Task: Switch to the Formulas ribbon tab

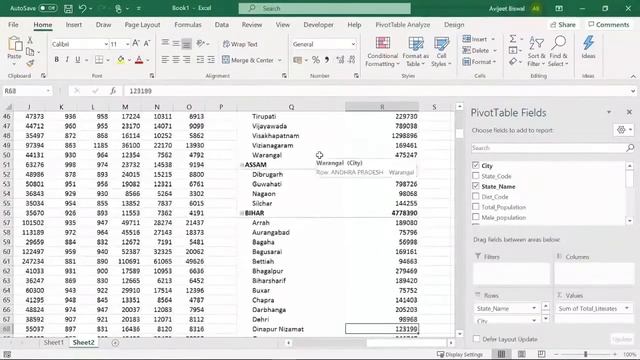Action: click(188, 25)
